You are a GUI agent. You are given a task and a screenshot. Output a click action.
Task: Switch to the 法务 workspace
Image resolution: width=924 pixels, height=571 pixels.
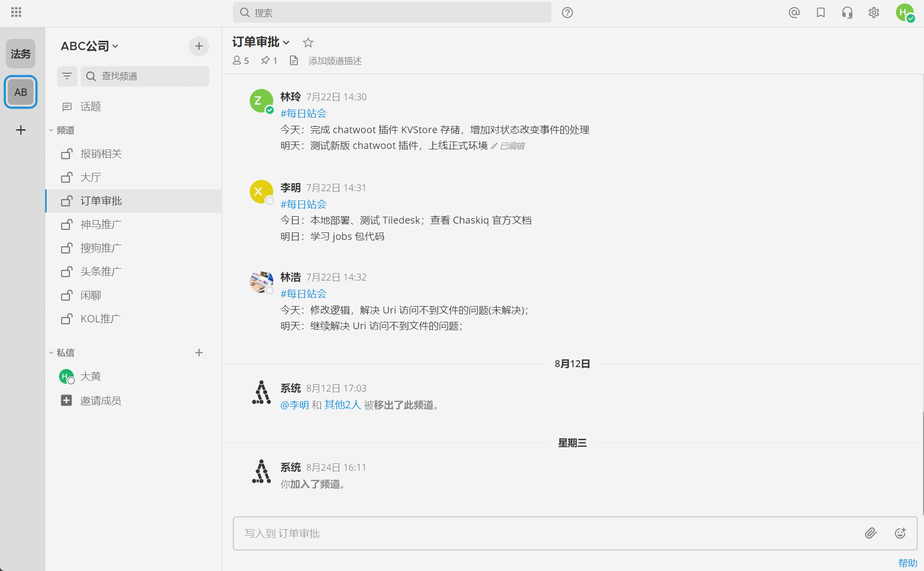[x=21, y=54]
